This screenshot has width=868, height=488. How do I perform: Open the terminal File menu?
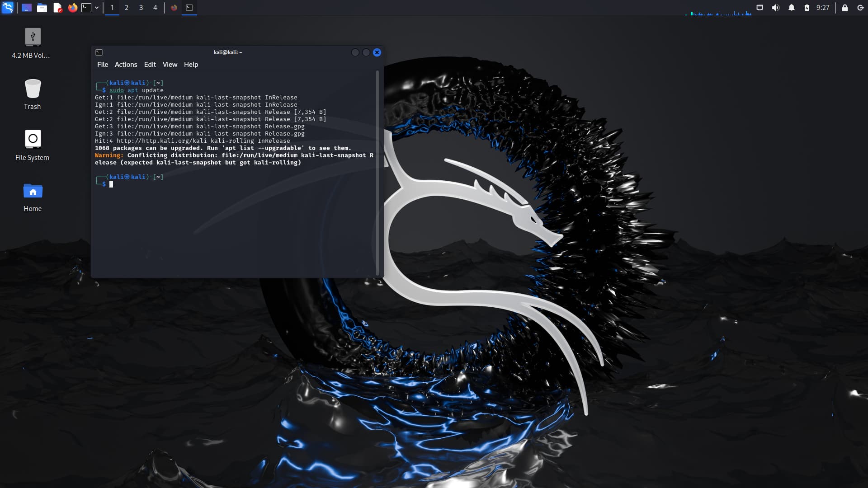(103, 65)
